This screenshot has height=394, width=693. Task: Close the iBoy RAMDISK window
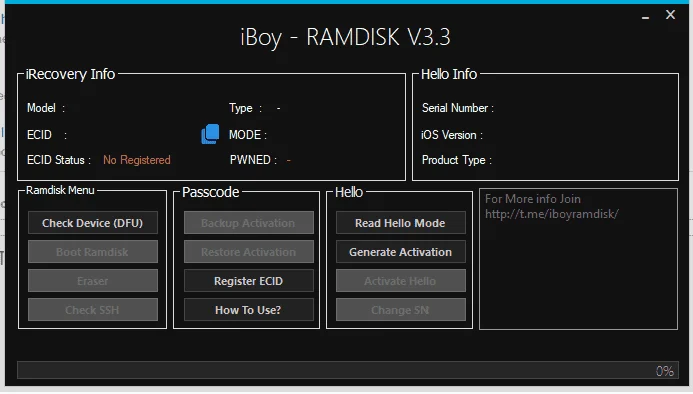point(670,15)
